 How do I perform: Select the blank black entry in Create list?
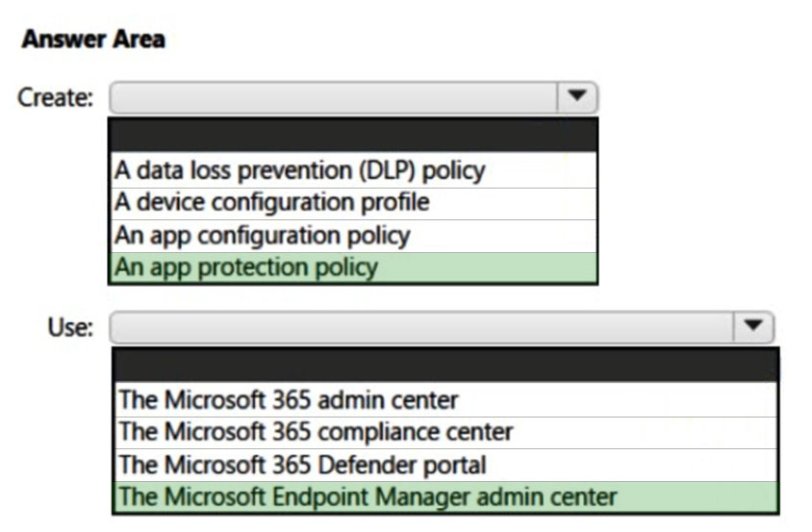point(353,136)
